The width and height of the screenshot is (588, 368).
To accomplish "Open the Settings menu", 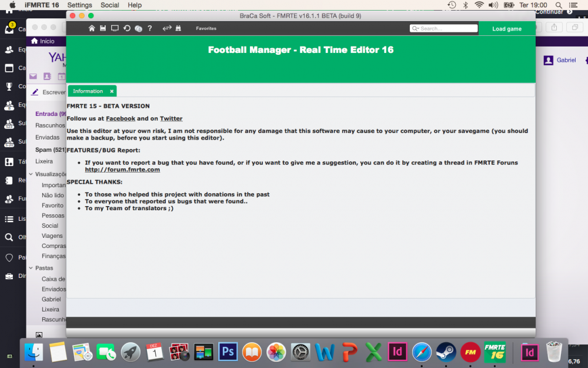I will (x=79, y=5).
